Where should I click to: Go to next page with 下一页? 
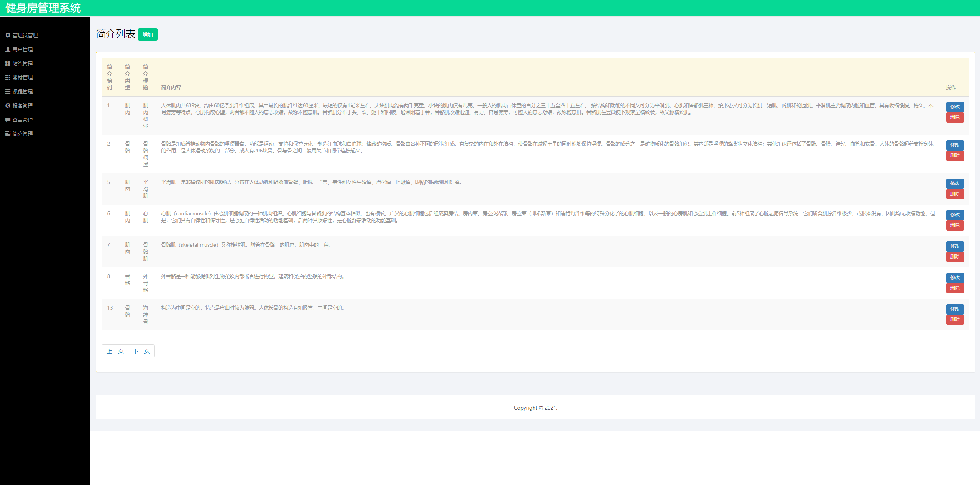tap(141, 351)
